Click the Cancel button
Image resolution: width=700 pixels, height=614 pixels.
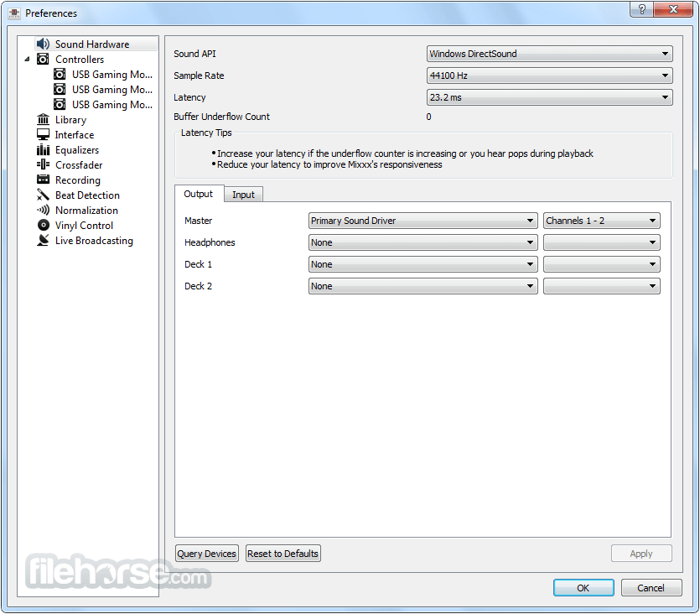pyautogui.click(x=651, y=588)
